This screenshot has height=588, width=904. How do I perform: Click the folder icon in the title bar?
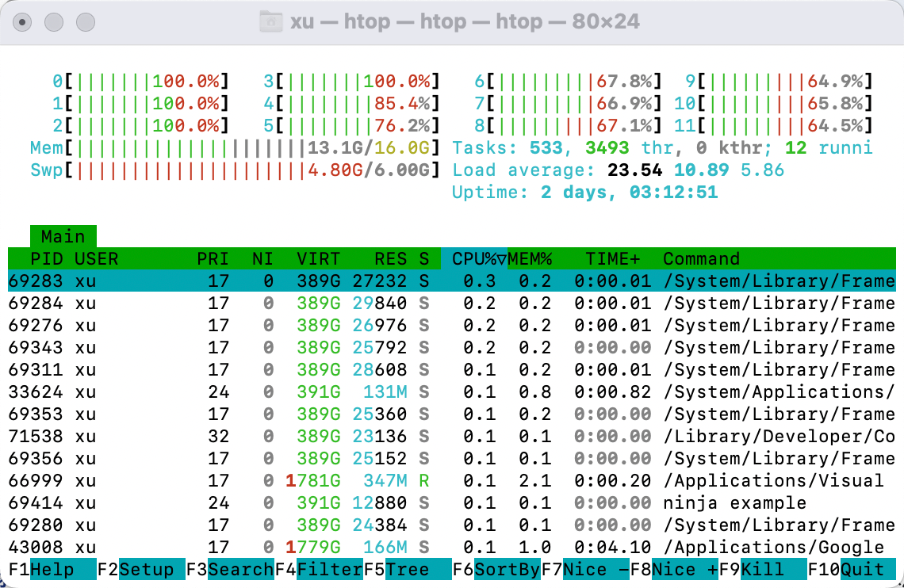tap(270, 22)
